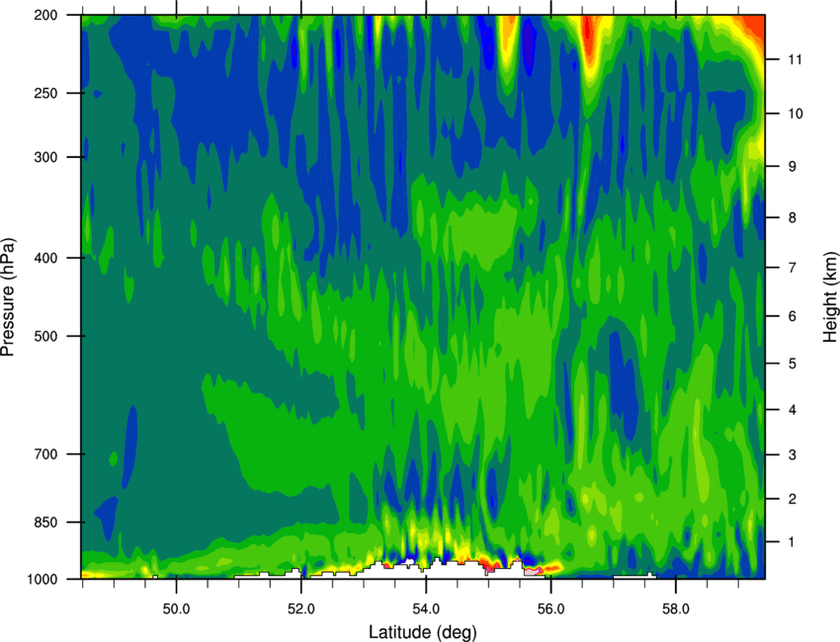
Task: Click the 850 pressure tick label
Action: point(46,522)
